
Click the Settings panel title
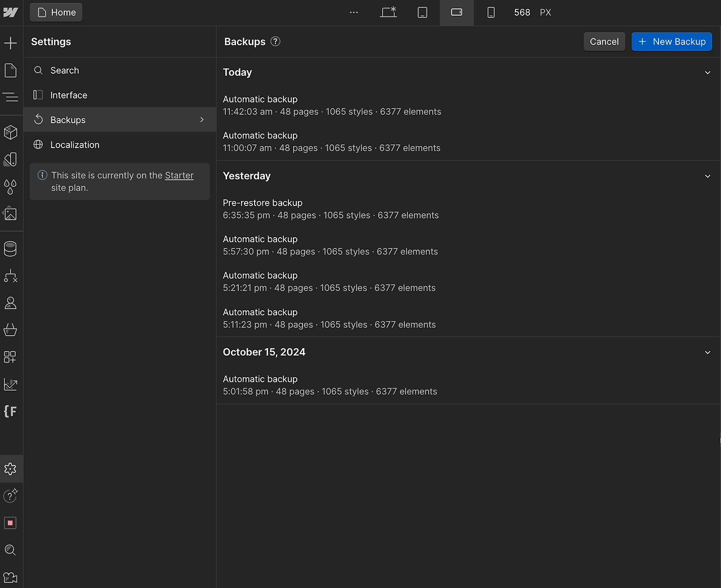51,42
